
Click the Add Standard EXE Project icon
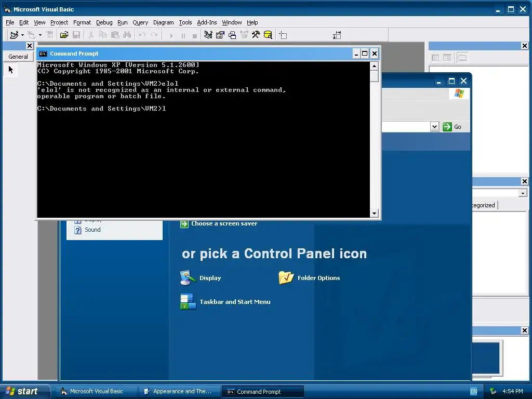coord(14,35)
